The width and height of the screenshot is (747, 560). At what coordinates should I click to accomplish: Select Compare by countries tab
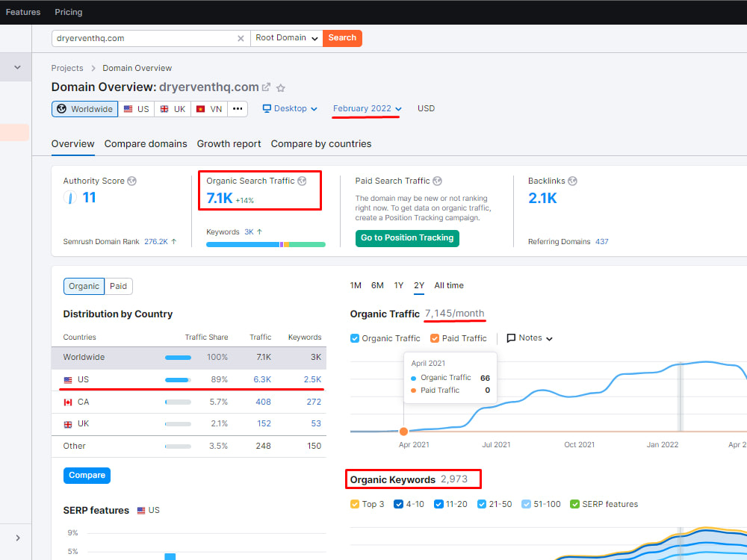(321, 144)
